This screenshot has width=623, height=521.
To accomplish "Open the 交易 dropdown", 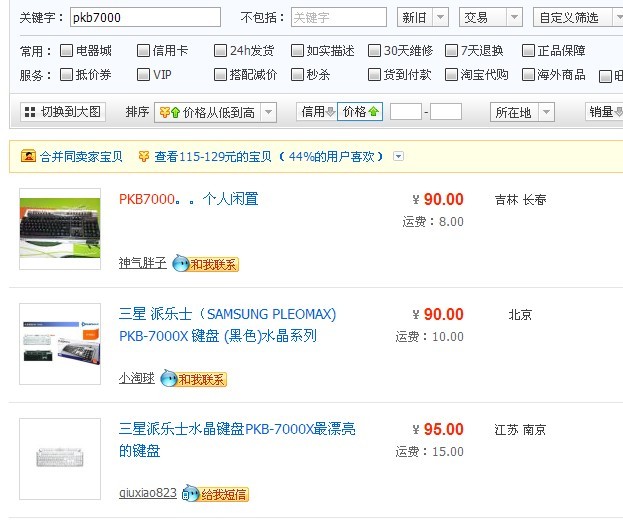I will [x=491, y=17].
